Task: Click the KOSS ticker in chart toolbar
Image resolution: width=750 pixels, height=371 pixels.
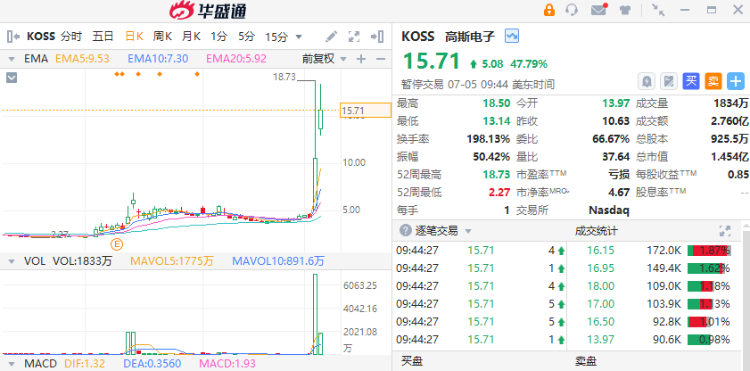Action: pyautogui.click(x=41, y=36)
